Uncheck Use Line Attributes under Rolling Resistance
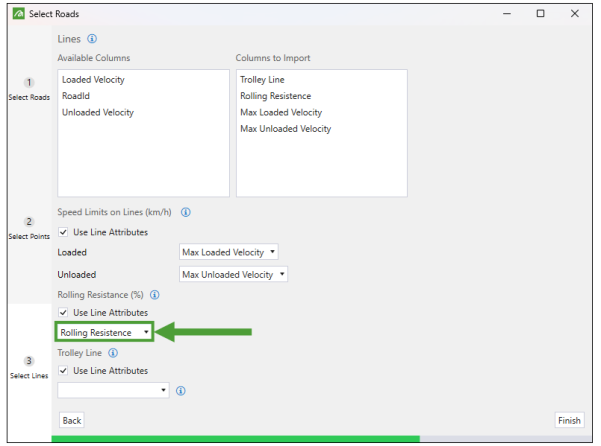601x446 pixels. [x=63, y=313]
